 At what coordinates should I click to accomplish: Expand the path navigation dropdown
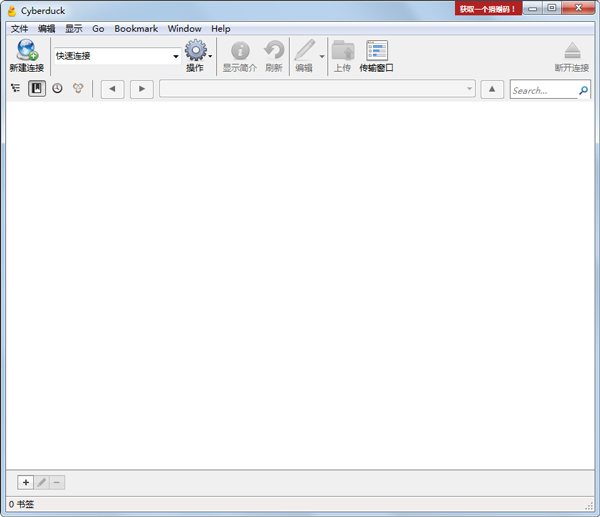tap(470, 89)
